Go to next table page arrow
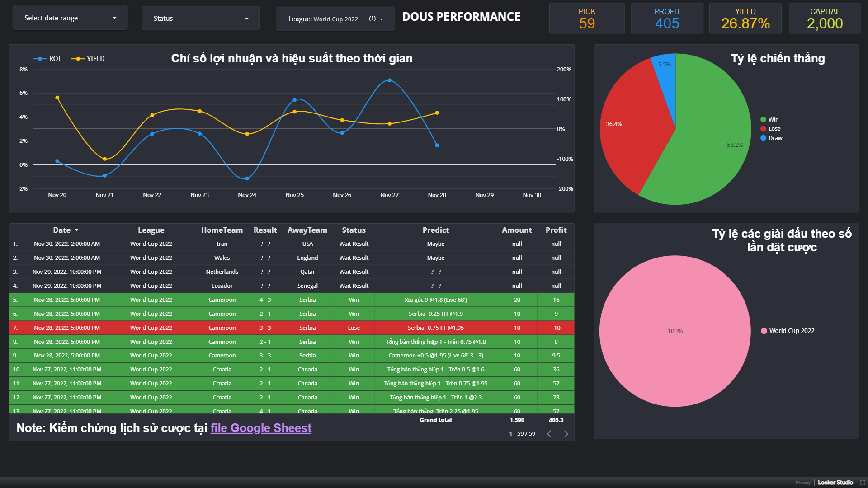 (566, 434)
